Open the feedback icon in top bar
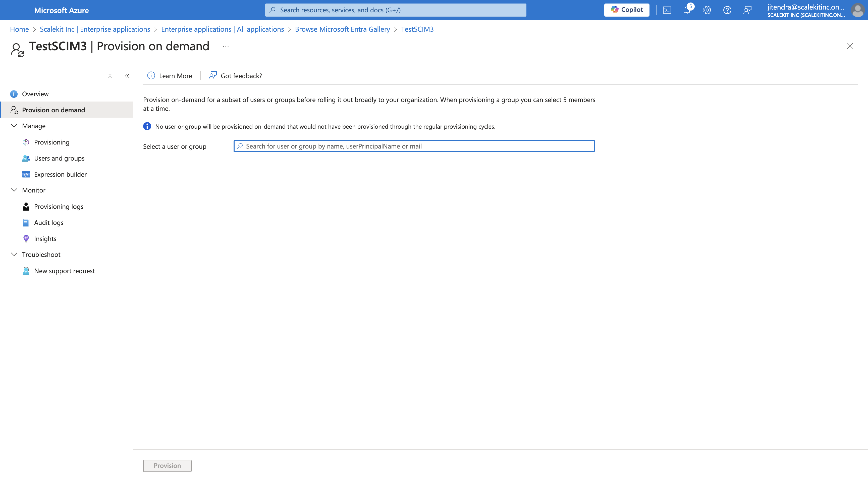Image resolution: width=868 pixels, height=482 pixels. (x=747, y=10)
